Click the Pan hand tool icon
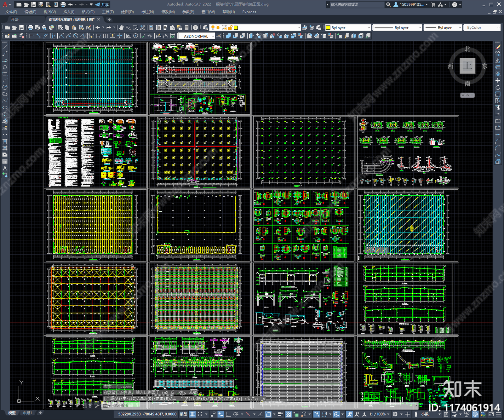 click(121, 28)
